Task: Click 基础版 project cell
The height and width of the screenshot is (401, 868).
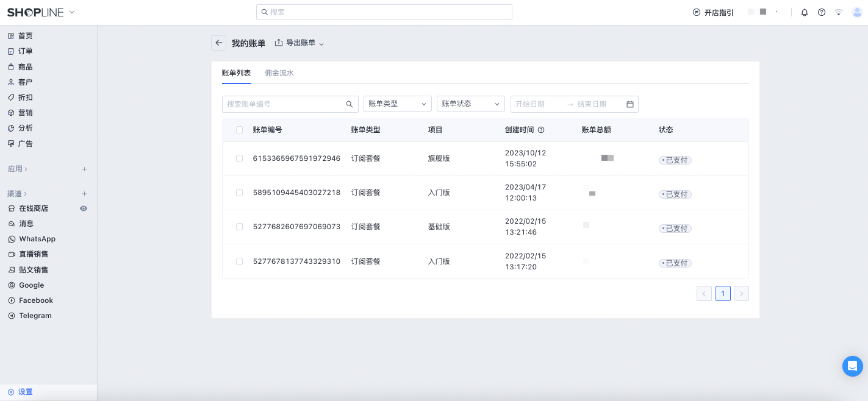Action: point(439,227)
